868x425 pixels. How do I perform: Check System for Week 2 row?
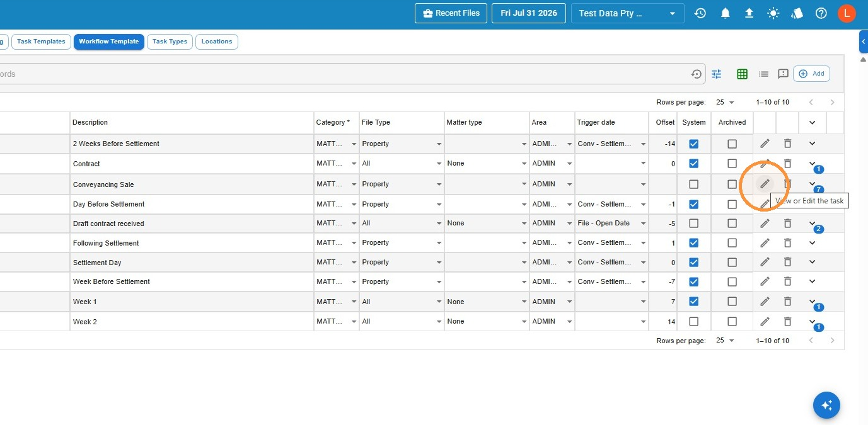pos(693,321)
